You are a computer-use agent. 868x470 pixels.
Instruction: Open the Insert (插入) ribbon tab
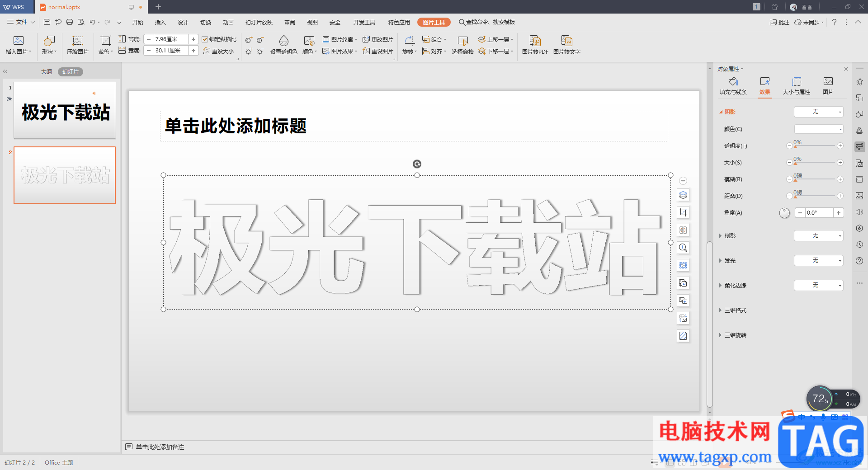[160, 22]
